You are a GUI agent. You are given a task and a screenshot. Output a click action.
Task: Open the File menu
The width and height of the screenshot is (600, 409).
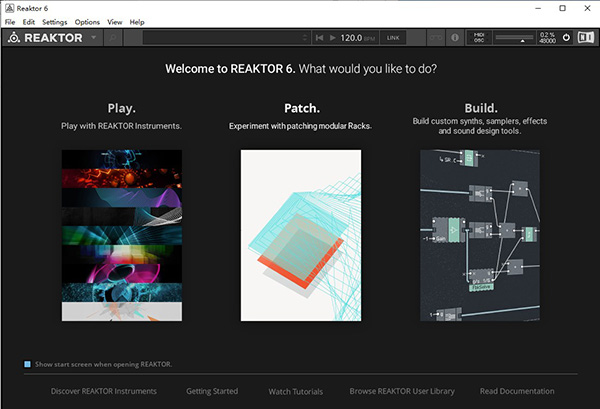pyautogui.click(x=10, y=21)
